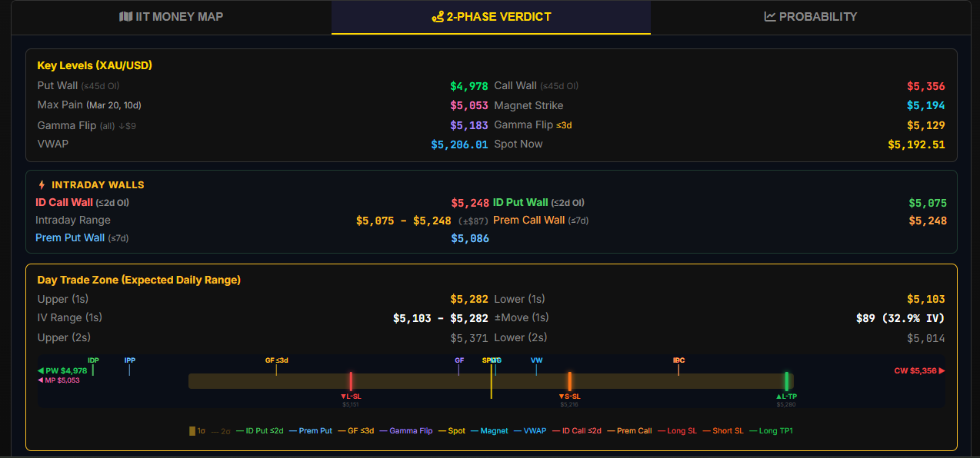The image size is (980, 458).
Task: Click the GF ≤3d marker above the bar
Action: tap(276, 360)
